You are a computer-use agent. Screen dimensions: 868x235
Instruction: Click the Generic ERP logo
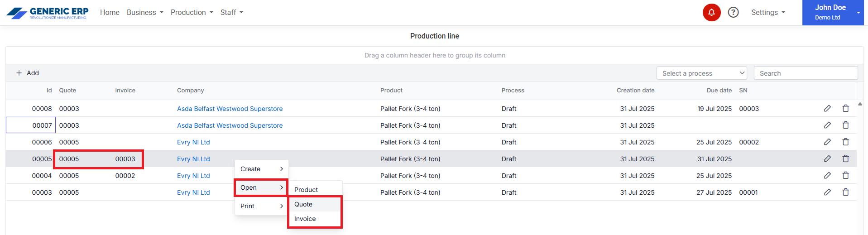point(48,13)
